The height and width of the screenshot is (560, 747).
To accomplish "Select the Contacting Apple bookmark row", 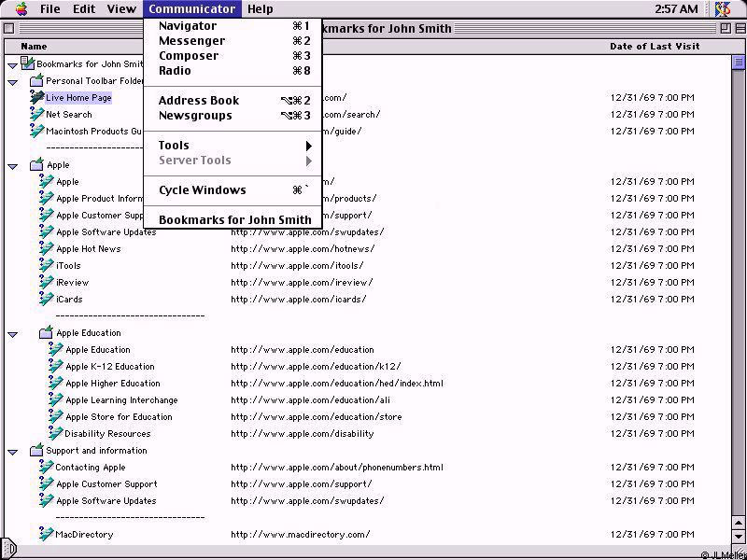I will click(x=91, y=468).
